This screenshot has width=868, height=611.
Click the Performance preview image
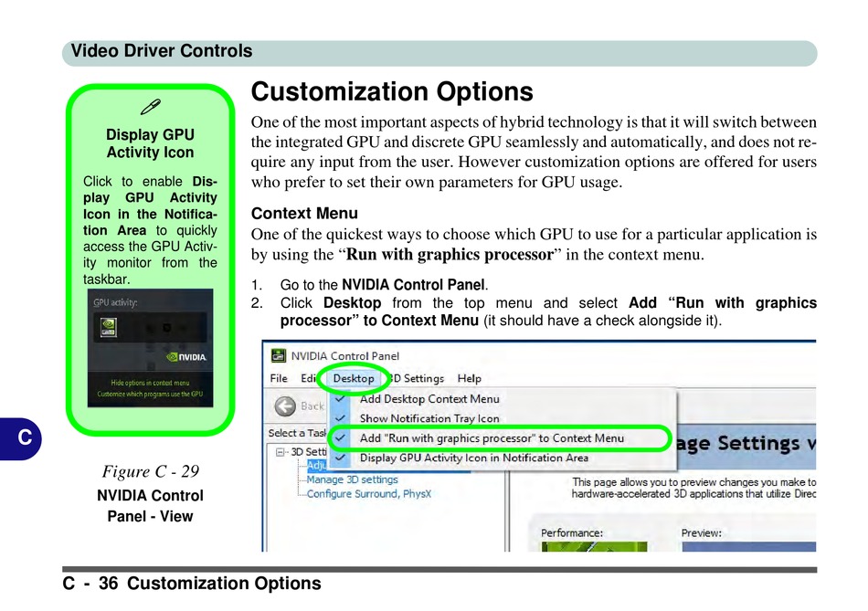[x=594, y=547]
